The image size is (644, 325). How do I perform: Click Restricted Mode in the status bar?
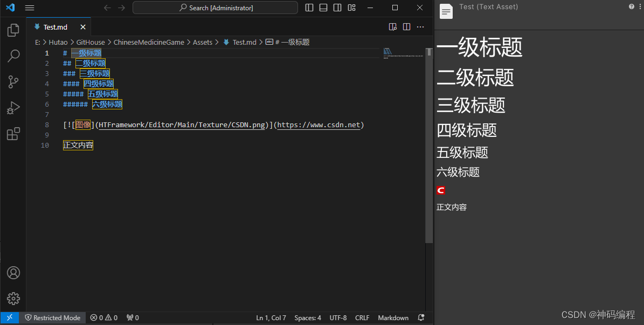tap(53, 317)
